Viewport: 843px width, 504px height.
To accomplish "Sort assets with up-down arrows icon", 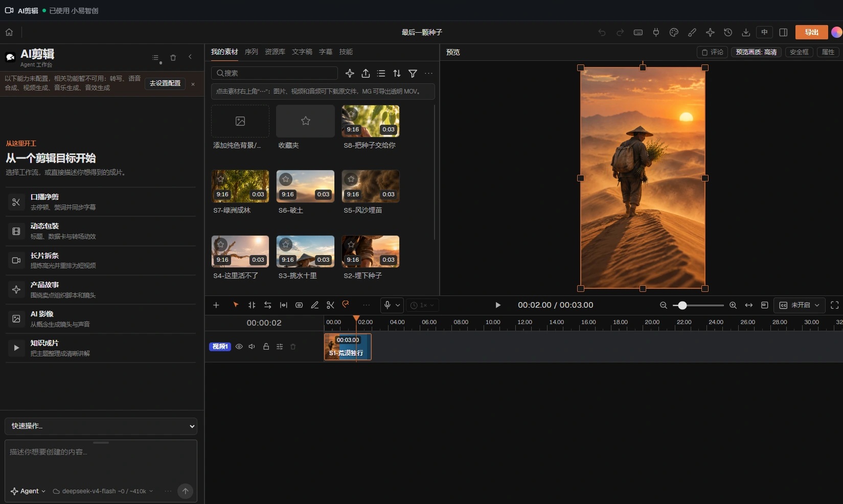I will click(x=397, y=74).
